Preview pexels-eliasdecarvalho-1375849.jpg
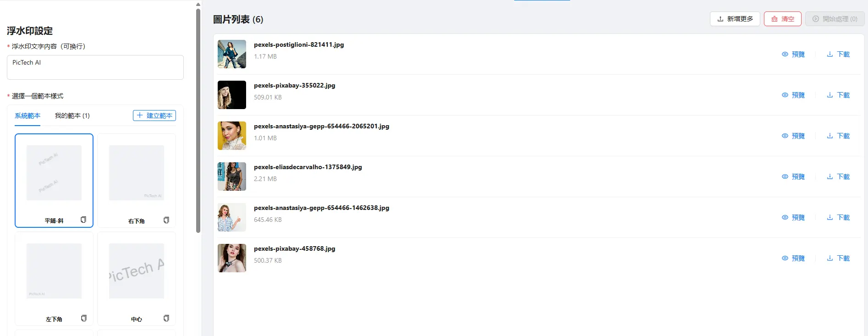Screen dimensions: 868x336 (793, 176)
